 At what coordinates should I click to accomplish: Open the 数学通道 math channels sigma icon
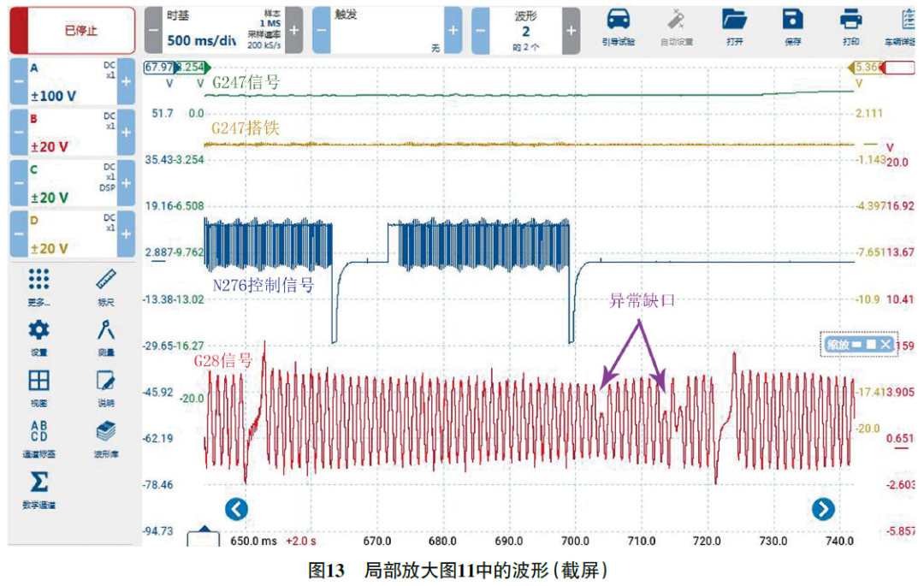coord(38,489)
